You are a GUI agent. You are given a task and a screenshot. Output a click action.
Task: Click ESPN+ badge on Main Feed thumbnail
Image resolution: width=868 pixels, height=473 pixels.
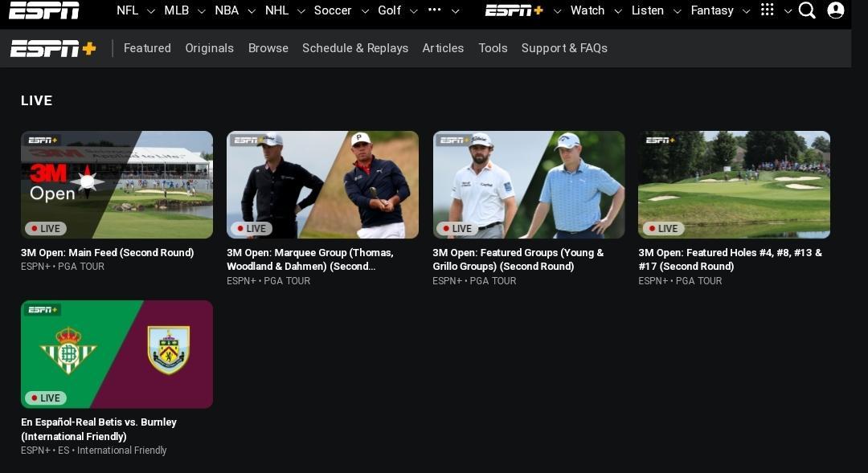click(x=43, y=140)
